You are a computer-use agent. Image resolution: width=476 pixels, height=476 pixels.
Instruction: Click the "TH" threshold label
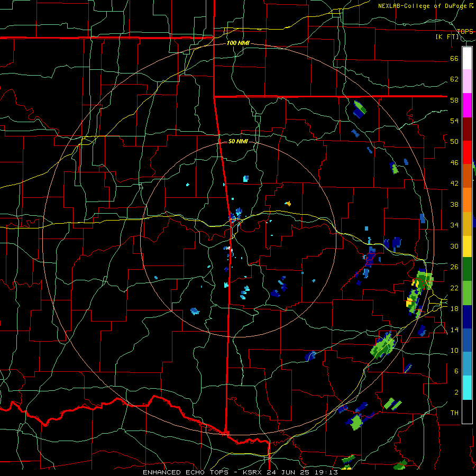(454, 413)
